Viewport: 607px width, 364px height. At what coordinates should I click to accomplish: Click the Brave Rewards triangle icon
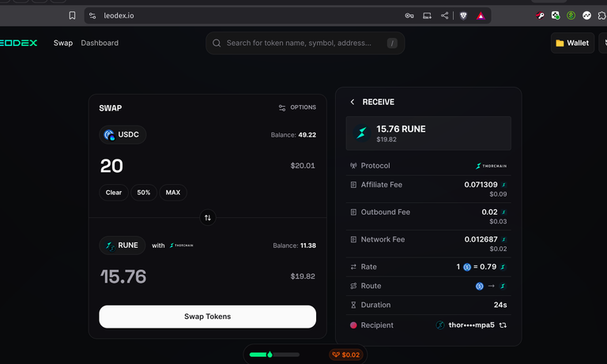(x=481, y=16)
